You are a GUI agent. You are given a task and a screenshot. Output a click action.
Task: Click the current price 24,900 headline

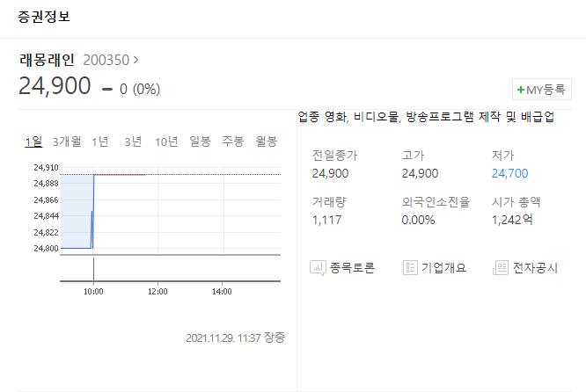pos(55,85)
